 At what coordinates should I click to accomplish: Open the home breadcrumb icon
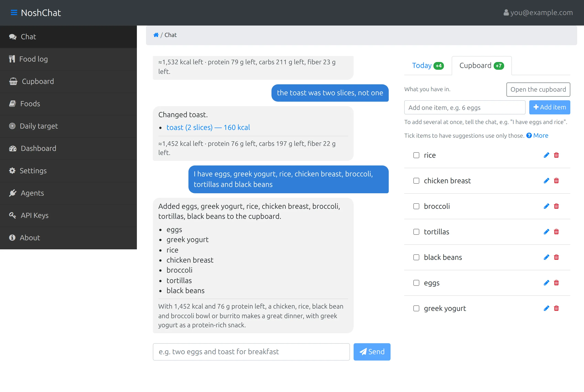click(x=156, y=35)
